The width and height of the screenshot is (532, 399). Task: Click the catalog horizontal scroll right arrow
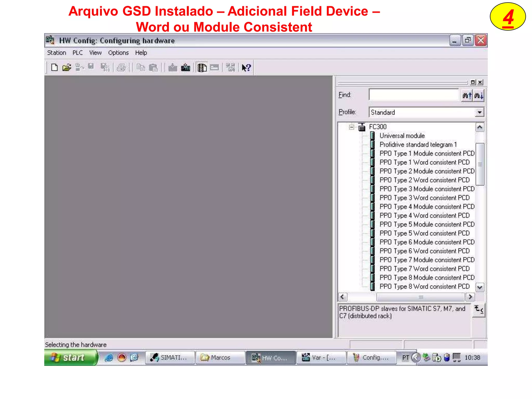pyautogui.click(x=470, y=297)
